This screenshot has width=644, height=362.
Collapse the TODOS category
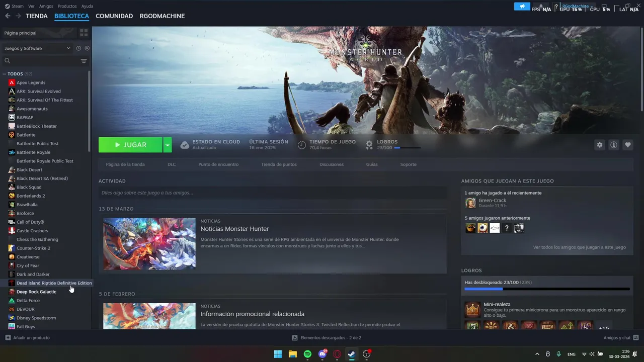pos(5,74)
